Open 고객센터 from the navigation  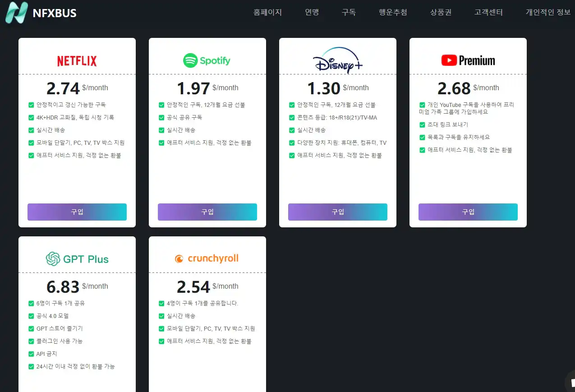click(x=488, y=12)
